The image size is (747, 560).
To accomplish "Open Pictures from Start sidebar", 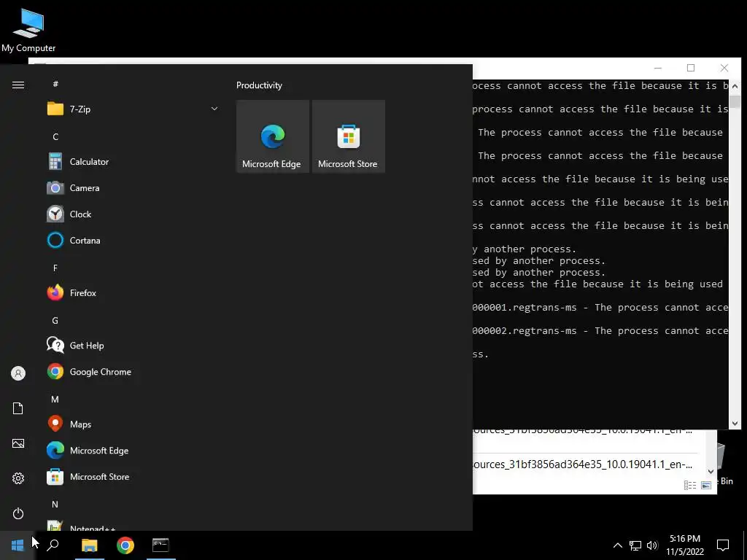I will point(18,443).
